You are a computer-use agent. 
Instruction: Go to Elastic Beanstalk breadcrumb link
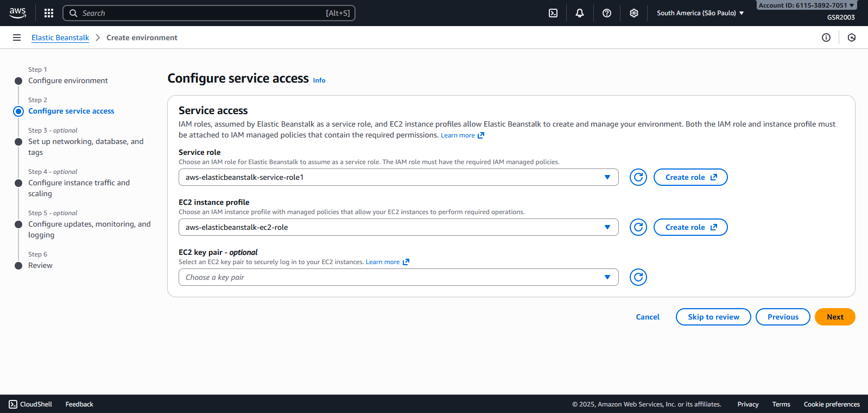(x=60, y=37)
